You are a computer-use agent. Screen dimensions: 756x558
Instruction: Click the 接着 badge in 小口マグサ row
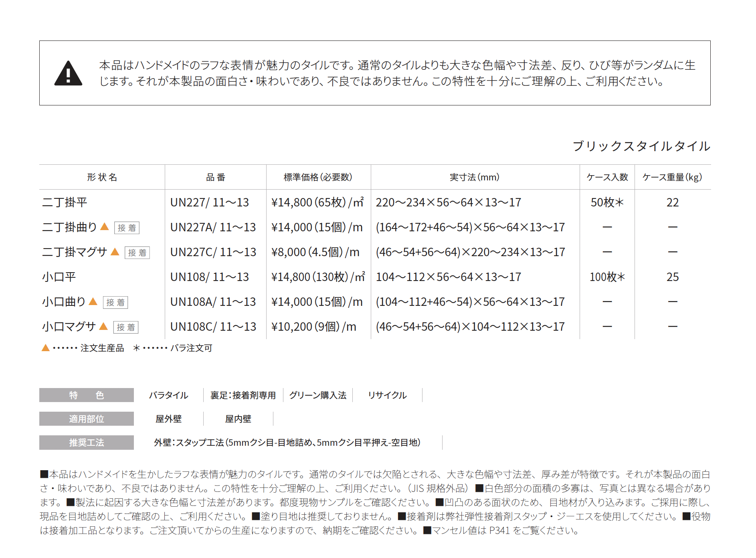(125, 327)
